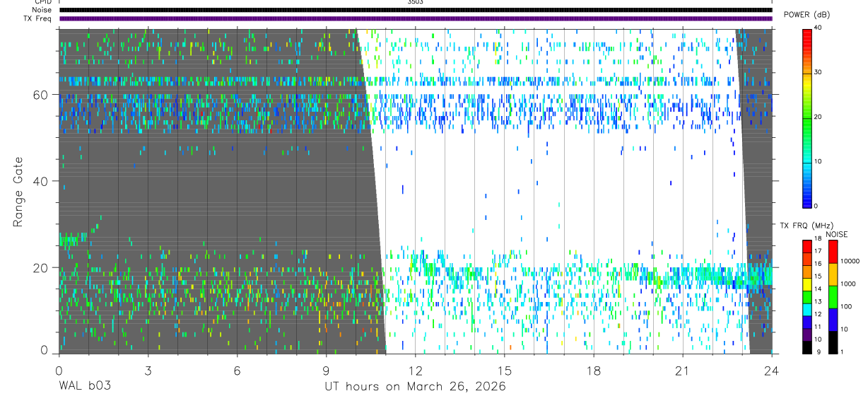The width and height of the screenshot is (868, 401).
Task: Click the "21" hour tick on the UT axis
Action: point(682,371)
